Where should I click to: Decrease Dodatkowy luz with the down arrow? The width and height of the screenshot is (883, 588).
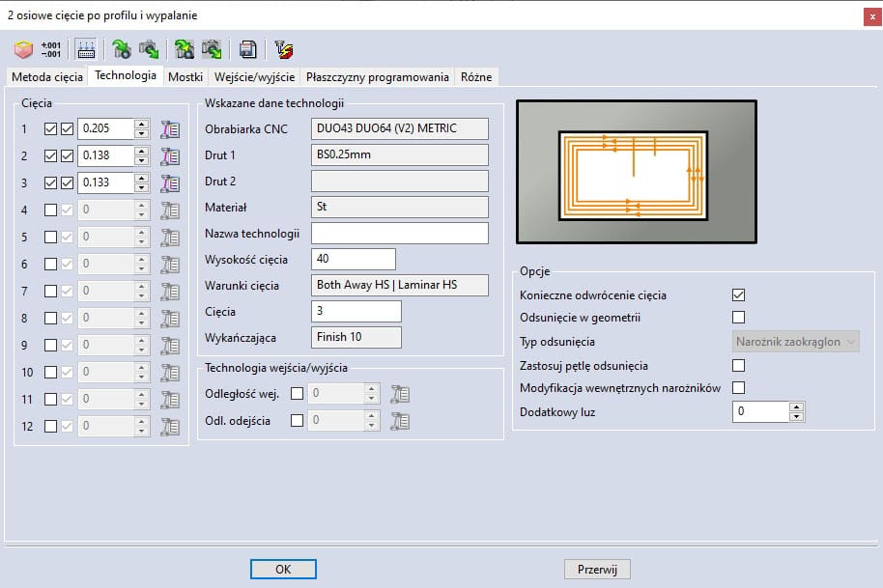pos(796,417)
